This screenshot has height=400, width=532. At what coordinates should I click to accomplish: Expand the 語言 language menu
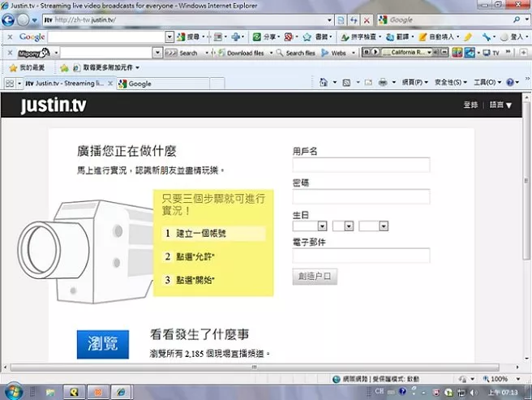click(x=500, y=105)
